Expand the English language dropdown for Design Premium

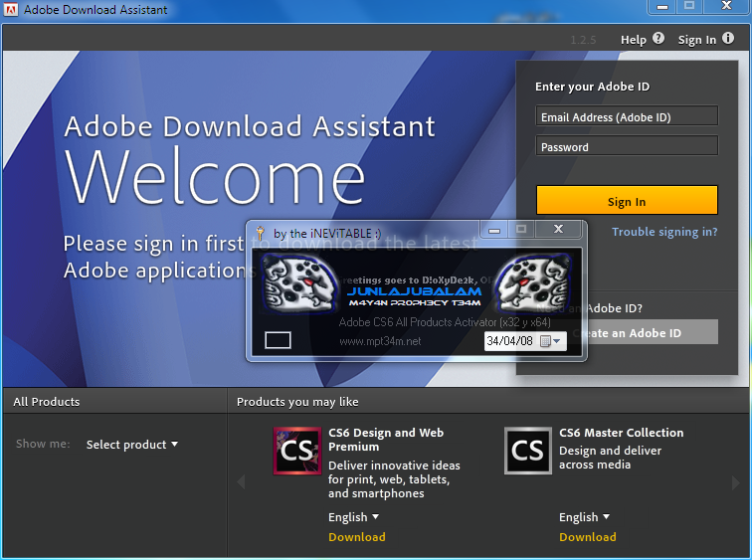[x=354, y=517]
